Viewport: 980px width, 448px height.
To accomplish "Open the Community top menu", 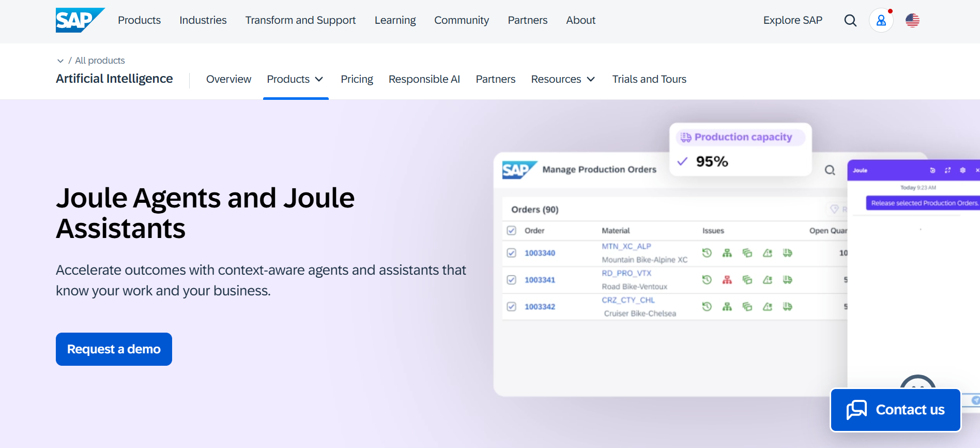I will coord(462,20).
